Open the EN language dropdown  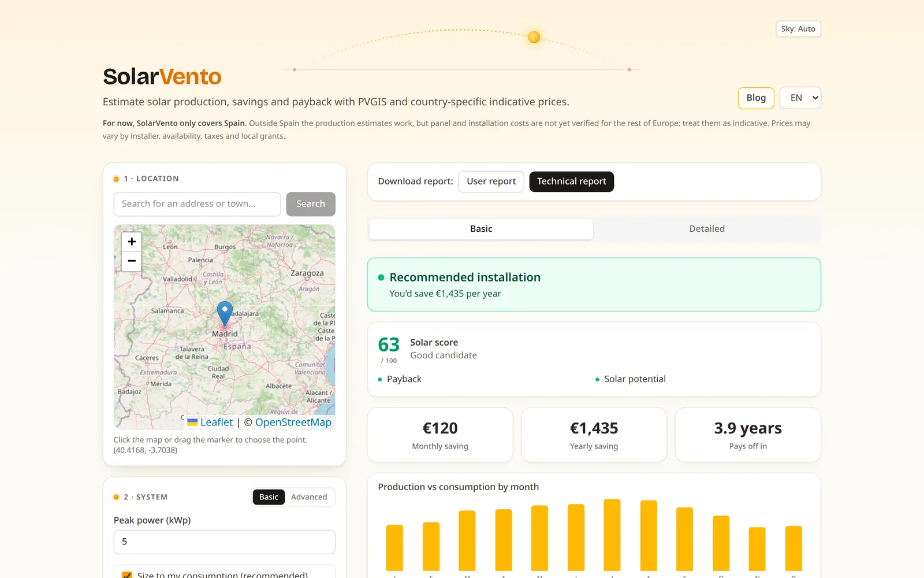coord(800,98)
